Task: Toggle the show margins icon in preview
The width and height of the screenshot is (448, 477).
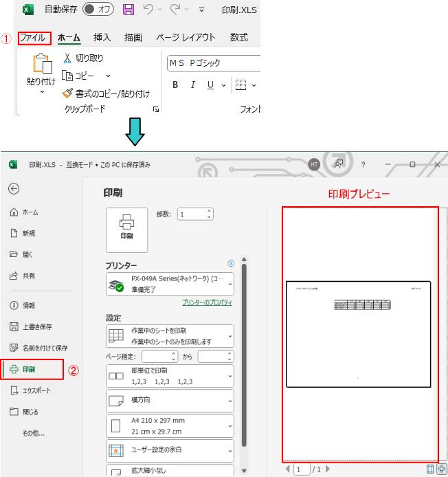Action: click(x=429, y=469)
